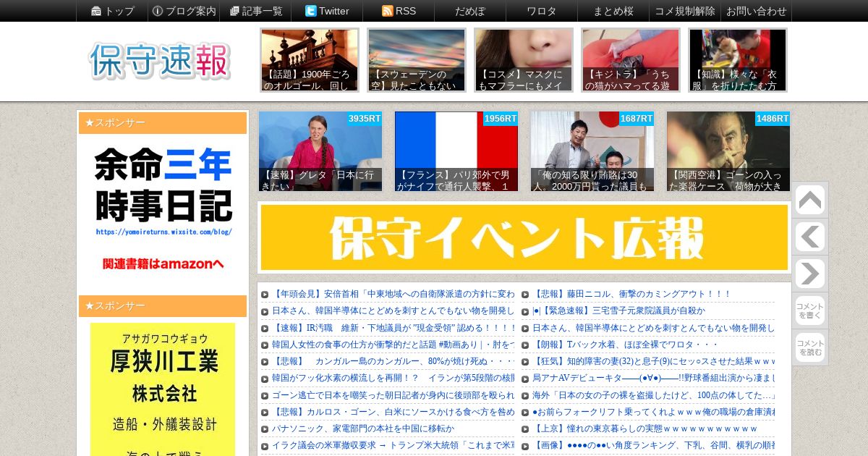The width and height of the screenshot is (868, 456).
Task: Open 知識 衣服を折りたたむ thumbnail article
Action: tap(738, 60)
